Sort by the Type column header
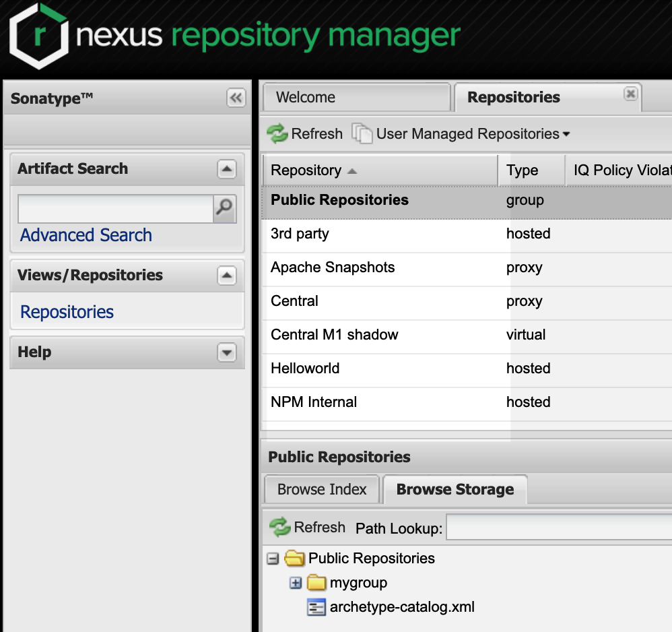672x632 pixels. (x=531, y=170)
